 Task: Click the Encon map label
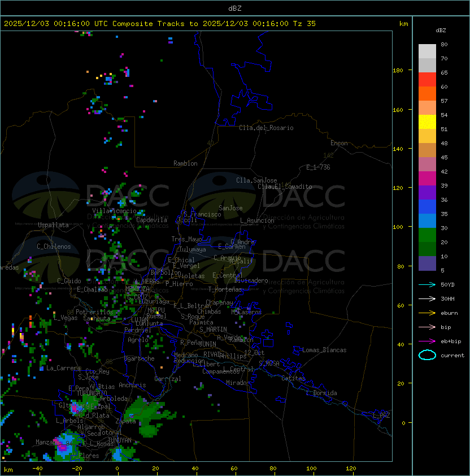[x=339, y=143]
